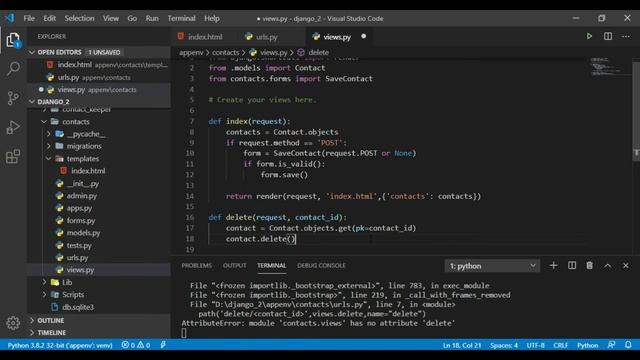Image resolution: width=640 pixels, height=360 pixels.
Task: Kill terminal with the trash icon
Action: pos(590,266)
